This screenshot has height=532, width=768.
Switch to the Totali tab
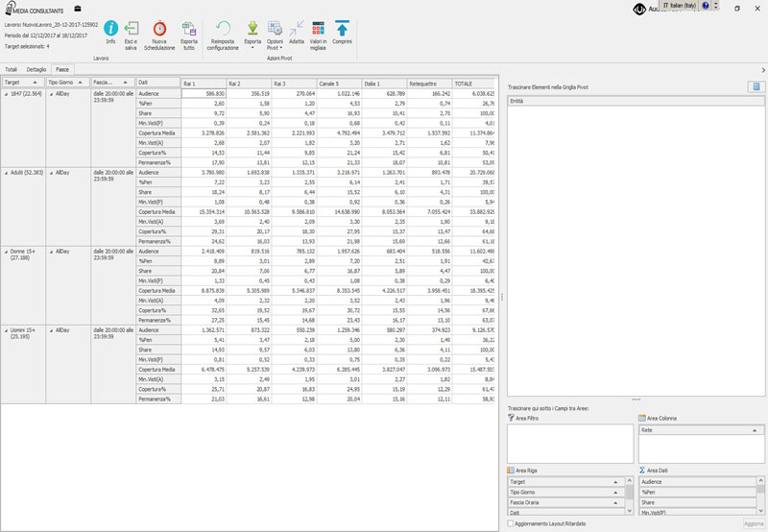[12, 70]
